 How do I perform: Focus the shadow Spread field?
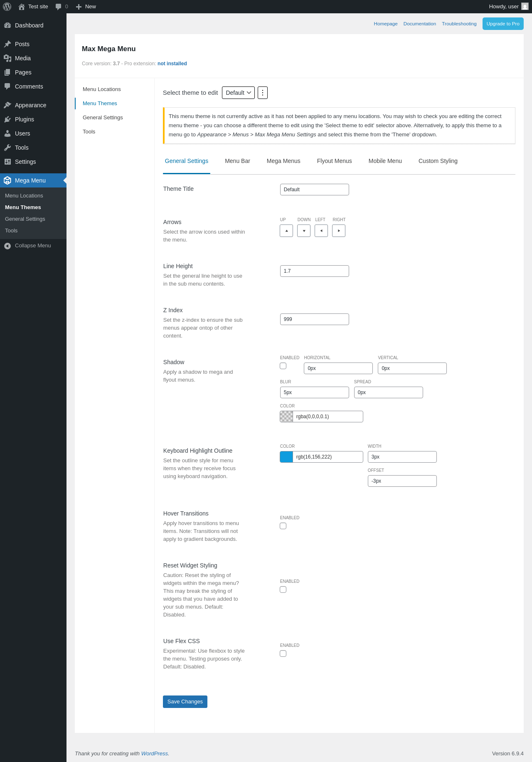point(389,392)
